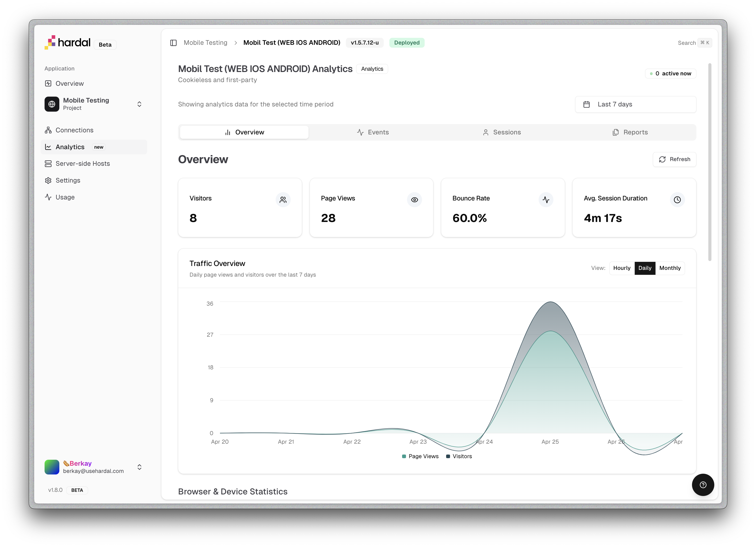This screenshot has height=547, width=756.
Task: Switch chart view to Monthly
Action: (670, 268)
